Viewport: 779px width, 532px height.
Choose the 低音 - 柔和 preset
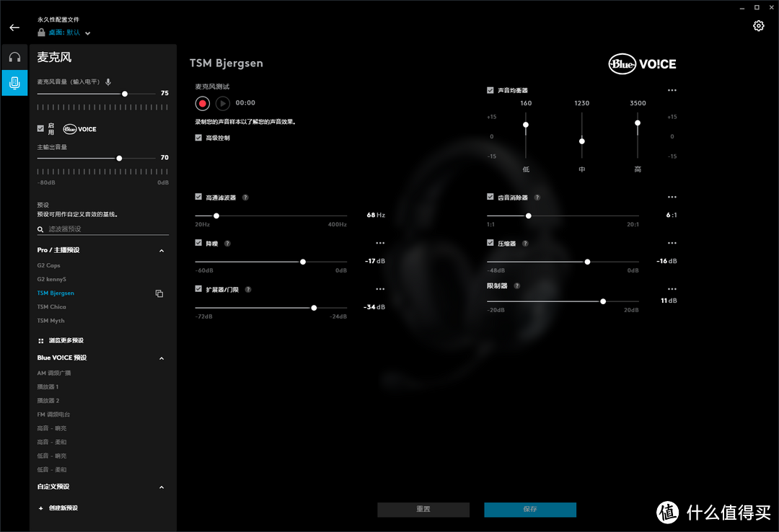coord(52,470)
